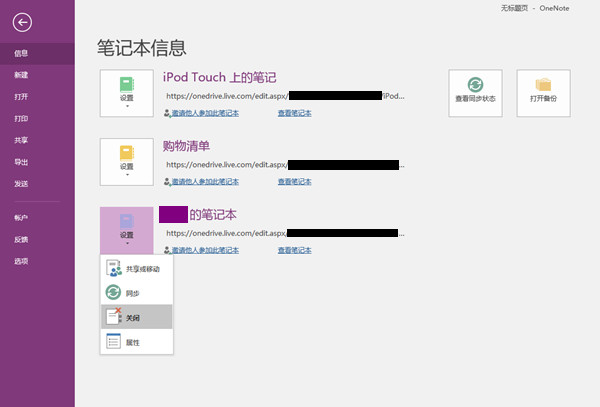The height and width of the screenshot is (407, 600).
Task: Click the 的笔记本 notebook OneDrive URL
Action: (285, 233)
